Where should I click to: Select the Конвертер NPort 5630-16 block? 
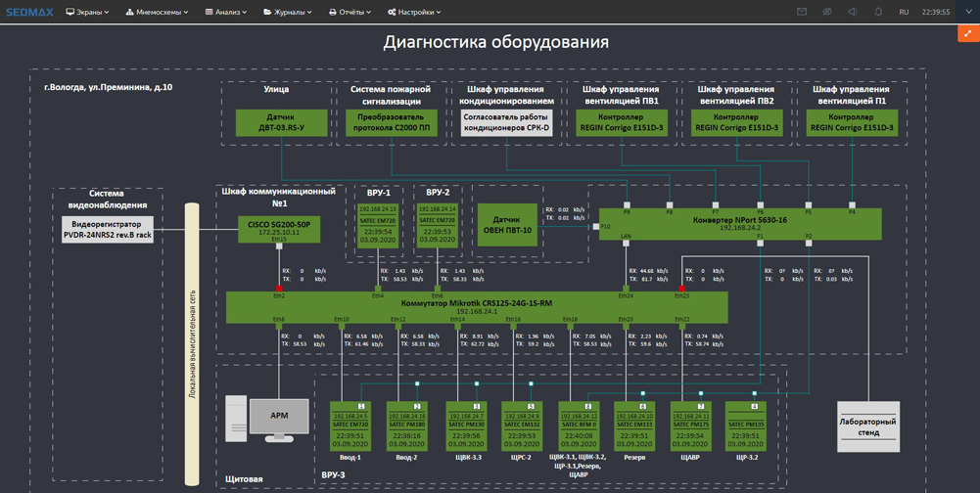pyautogui.click(x=740, y=223)
